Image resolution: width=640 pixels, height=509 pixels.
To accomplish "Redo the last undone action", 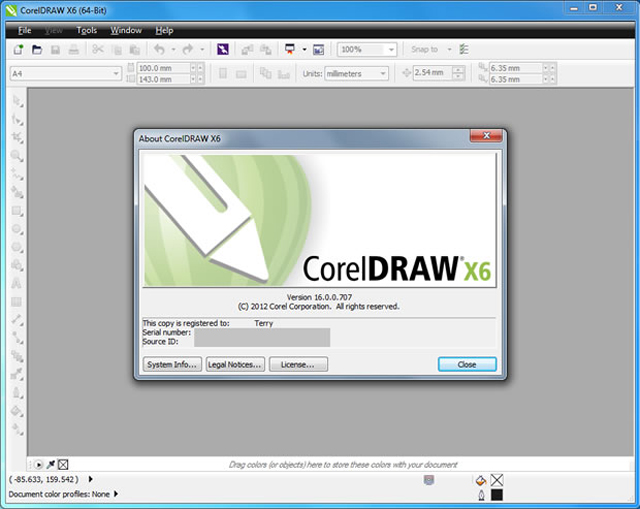I will point(188,50).
